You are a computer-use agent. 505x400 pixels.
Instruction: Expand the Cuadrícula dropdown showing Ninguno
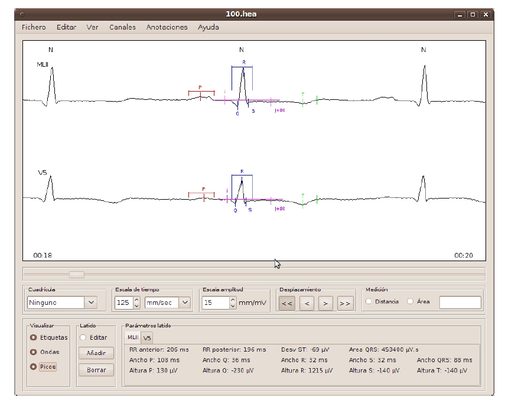tap(91, 303)
